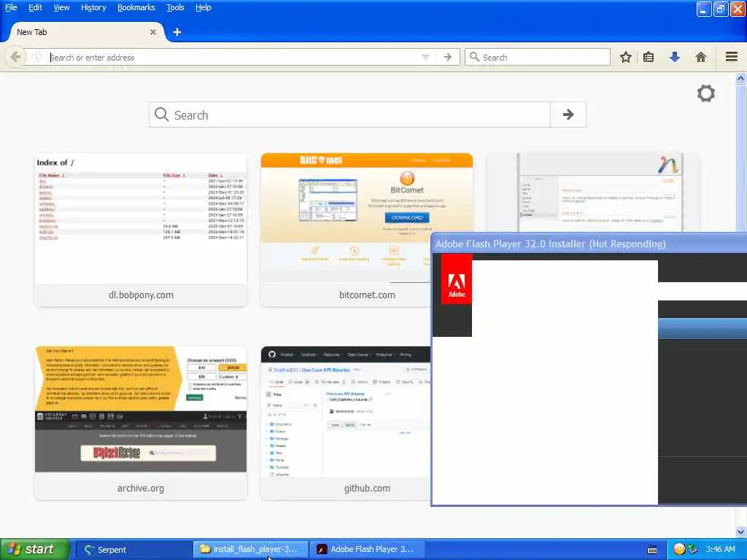The width and height of the screenshot is (747, 560).
Task: Open the File menu
Action: pos(11,7)
